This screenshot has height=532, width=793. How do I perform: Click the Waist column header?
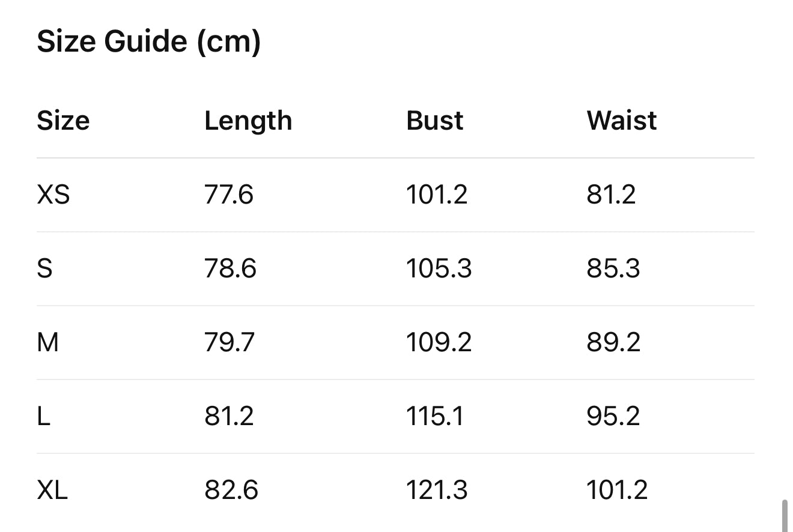621,121
